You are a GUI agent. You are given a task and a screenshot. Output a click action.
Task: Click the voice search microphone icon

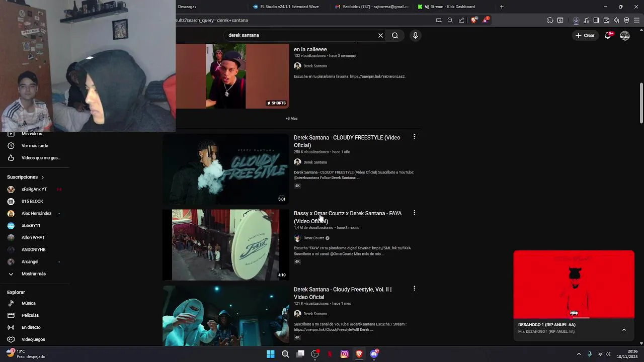(x=415, y=35)
